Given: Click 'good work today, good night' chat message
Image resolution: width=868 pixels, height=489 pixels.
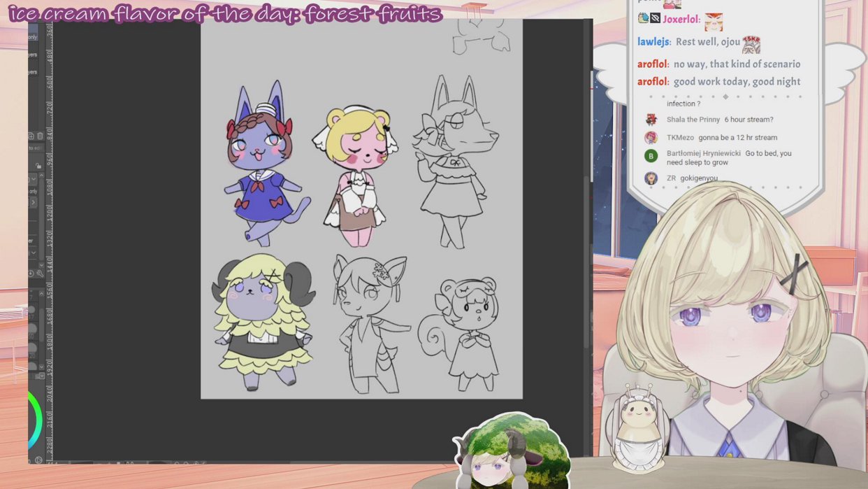Looking at the screenshot, I should [737, 82].
